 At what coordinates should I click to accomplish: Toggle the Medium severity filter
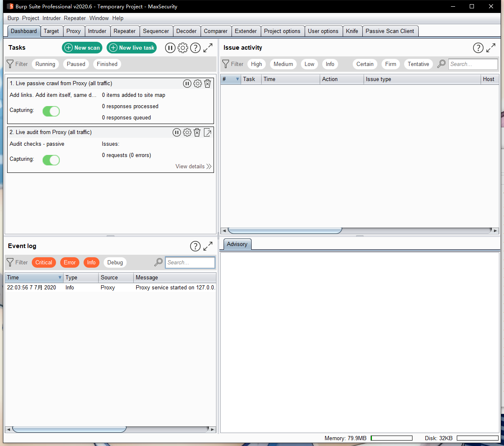(283, 64)
